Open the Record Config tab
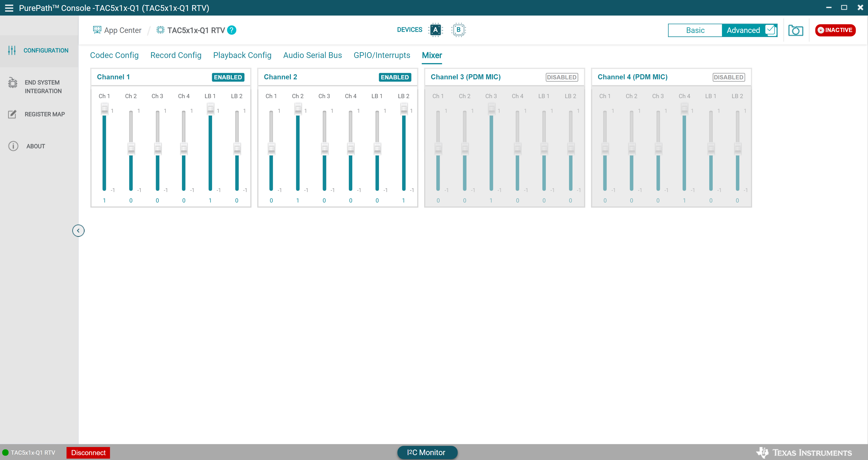The height and width of the screenshot is (460, 868). point(176,55)
